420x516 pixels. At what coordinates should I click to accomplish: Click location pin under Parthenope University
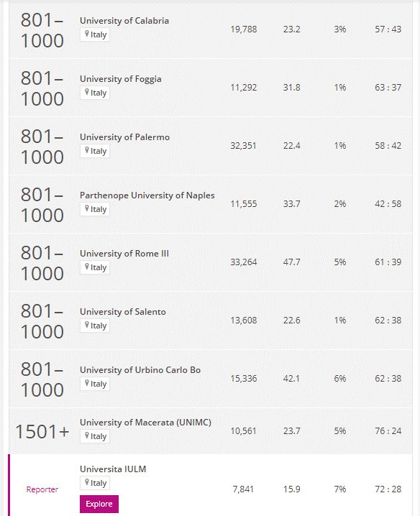coord(87,208)
